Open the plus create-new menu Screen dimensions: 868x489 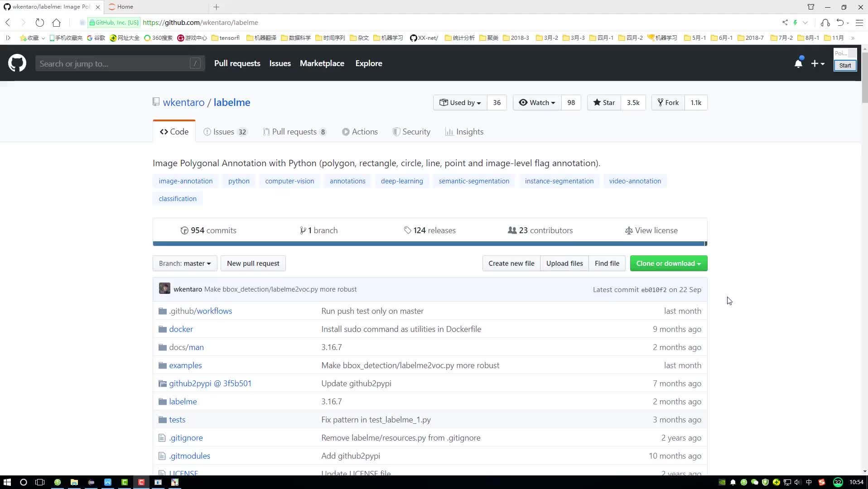[x=818, y=64]
